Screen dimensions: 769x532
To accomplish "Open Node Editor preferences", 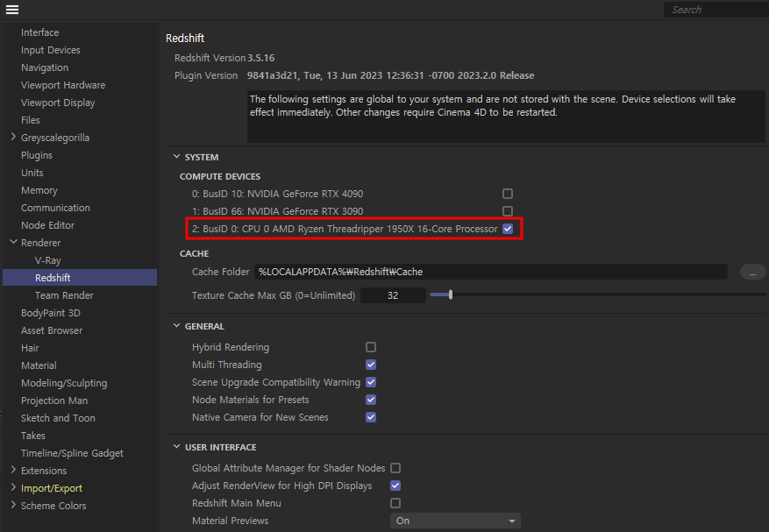I will coord(47,225).
